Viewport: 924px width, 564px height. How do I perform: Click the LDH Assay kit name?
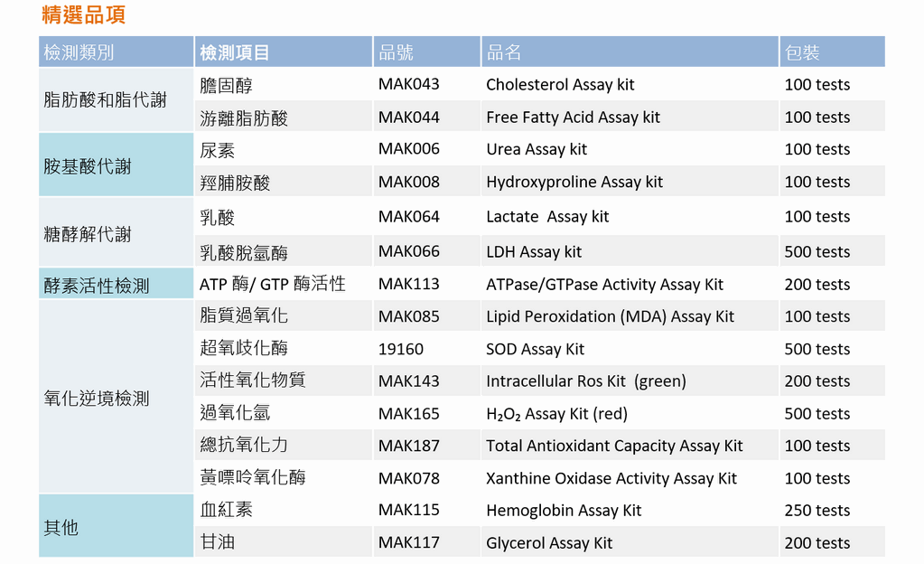click(534, 252)
